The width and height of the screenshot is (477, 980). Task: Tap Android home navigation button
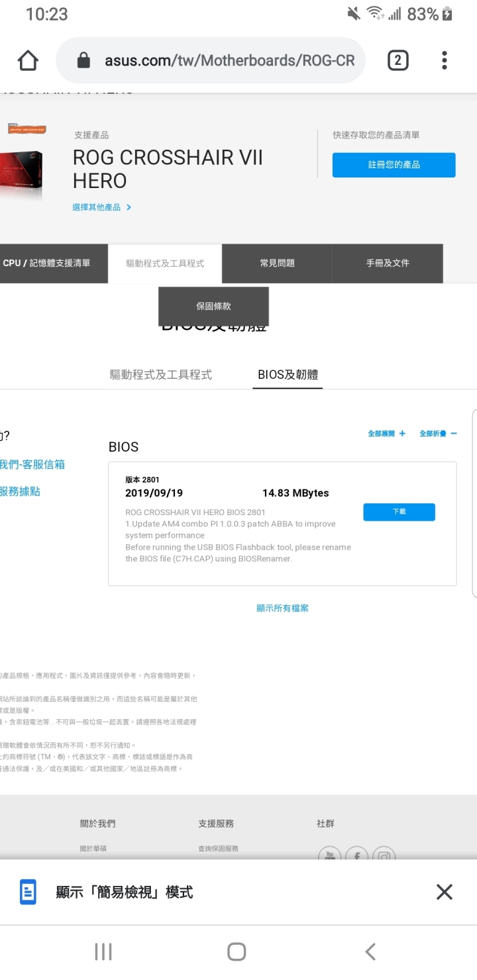click(237, 952)
